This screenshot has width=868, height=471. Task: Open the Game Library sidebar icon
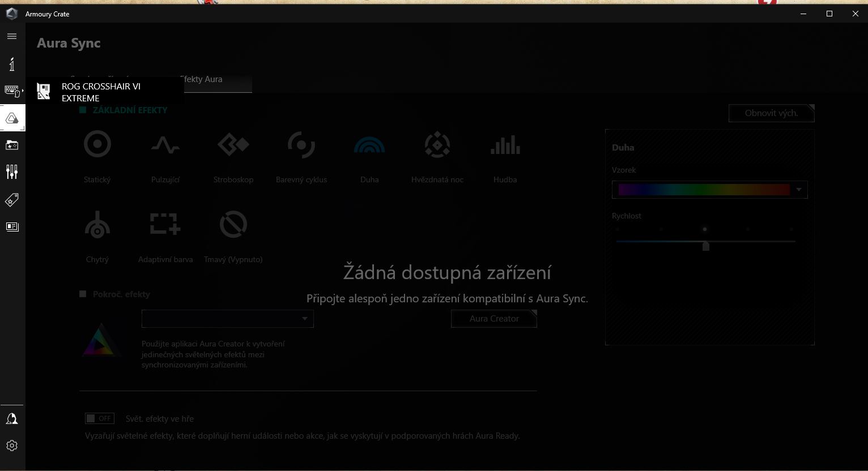[12, 145]
